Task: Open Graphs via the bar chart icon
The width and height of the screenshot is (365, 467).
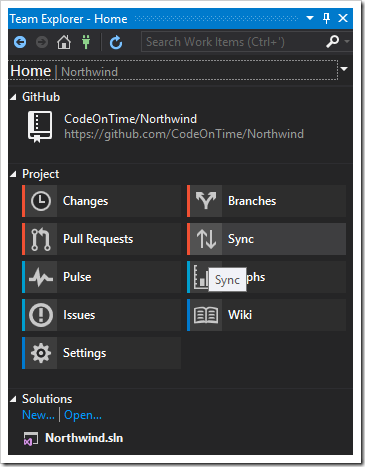Action: (201, 277)
